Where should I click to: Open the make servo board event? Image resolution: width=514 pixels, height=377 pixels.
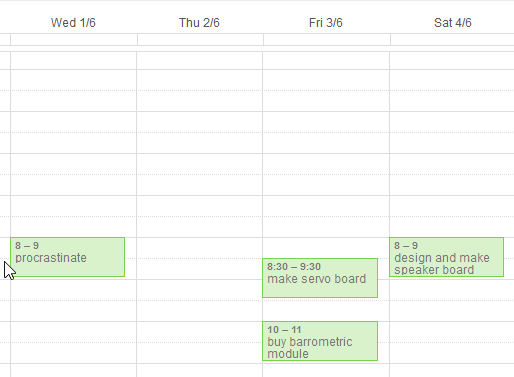[320, 278]
